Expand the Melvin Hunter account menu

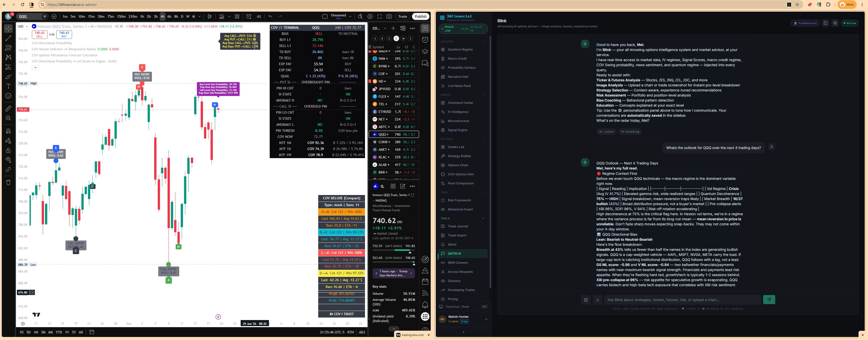pos(486,319)
